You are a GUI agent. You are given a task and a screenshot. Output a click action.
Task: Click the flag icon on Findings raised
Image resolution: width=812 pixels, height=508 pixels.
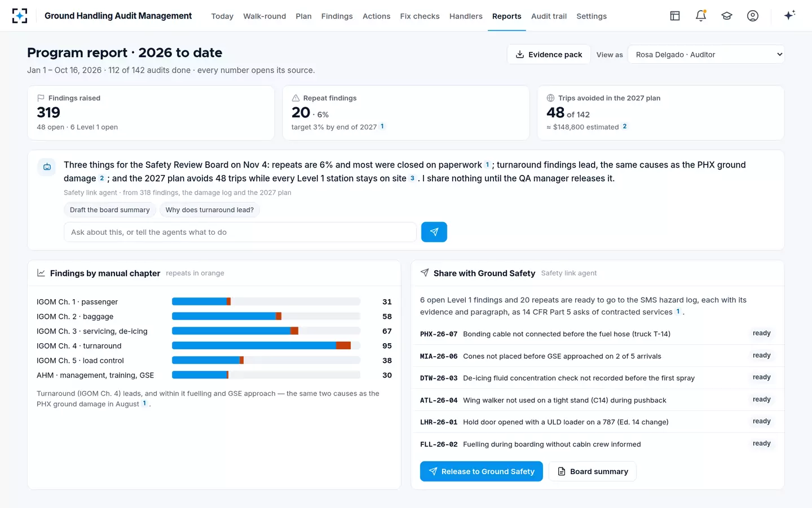coord(41,98)
